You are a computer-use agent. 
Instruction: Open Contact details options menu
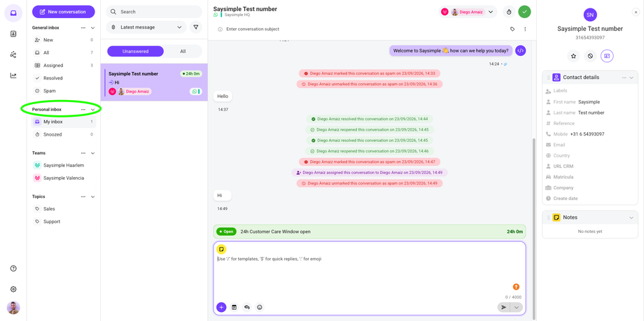click(x=624, y=78)
